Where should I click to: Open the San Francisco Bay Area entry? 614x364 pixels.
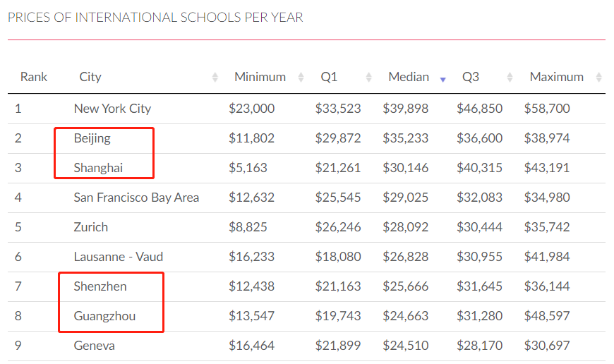point(136,198)
